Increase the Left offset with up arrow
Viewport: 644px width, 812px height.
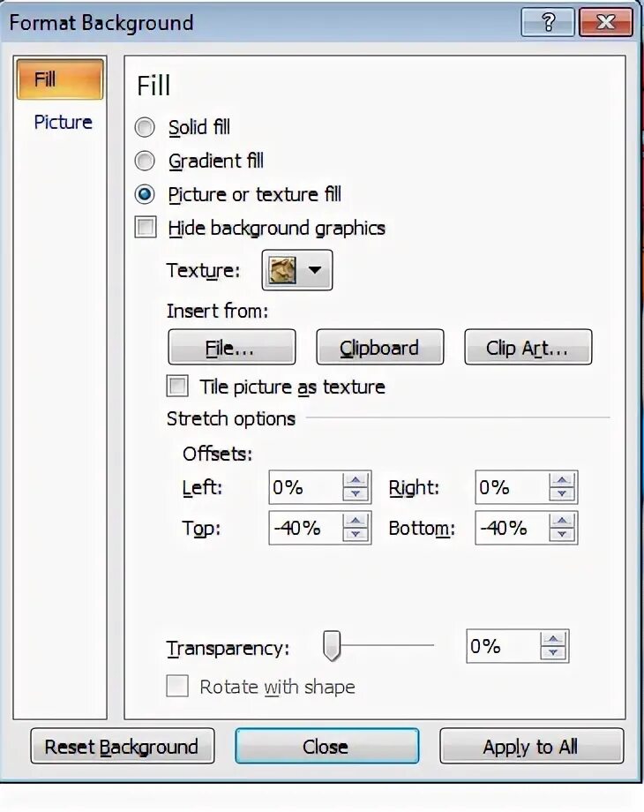(x=356, y=480)
